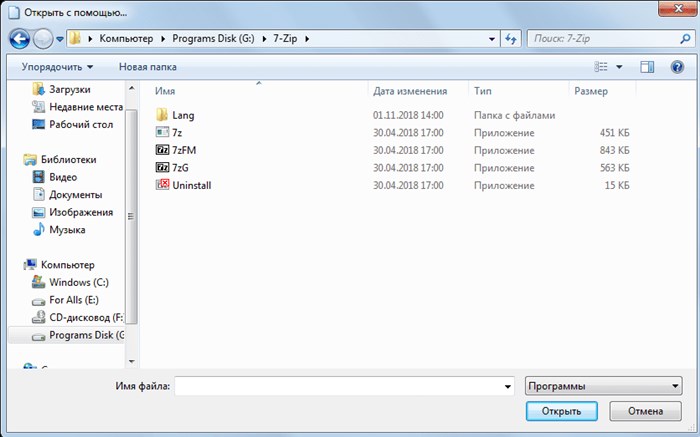Click the 'Открыть' button
700x437 pixels.
(561, 411)
